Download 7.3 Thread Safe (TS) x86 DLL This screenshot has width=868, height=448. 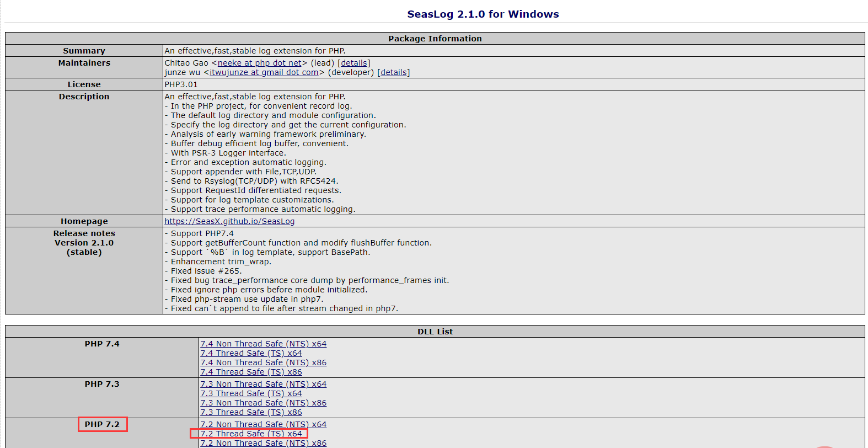coord(251,412)
